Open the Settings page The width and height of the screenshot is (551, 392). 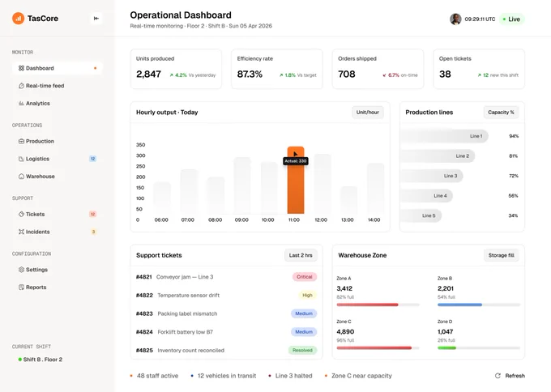(57, 270)
